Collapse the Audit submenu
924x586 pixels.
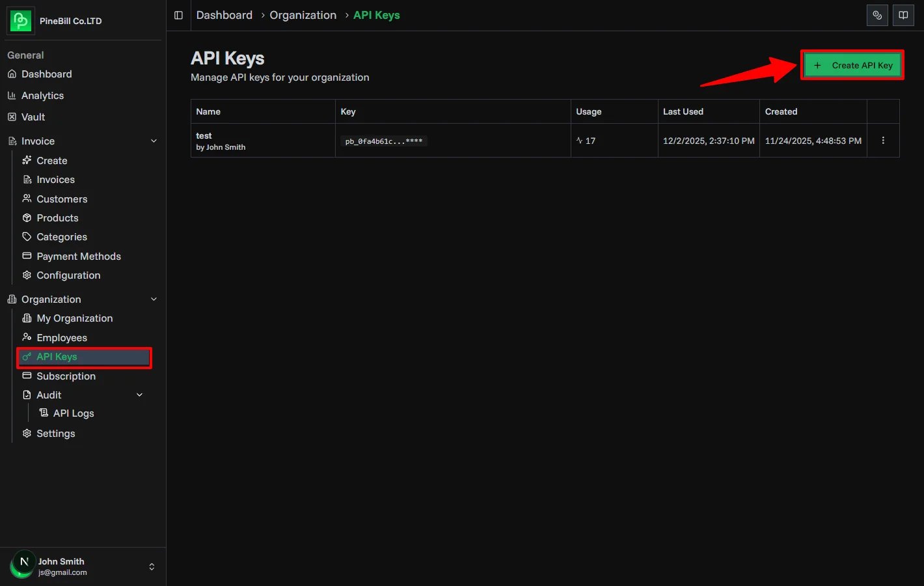click(139, 395)
